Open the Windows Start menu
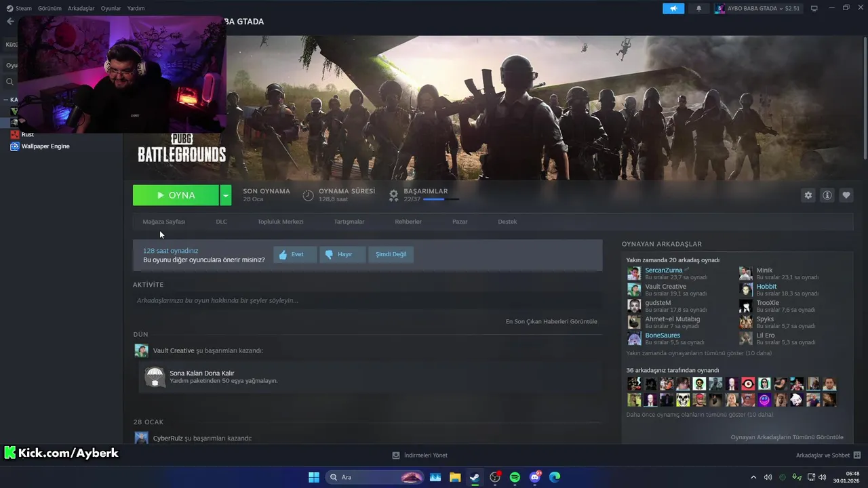 [x=314, y=477]
